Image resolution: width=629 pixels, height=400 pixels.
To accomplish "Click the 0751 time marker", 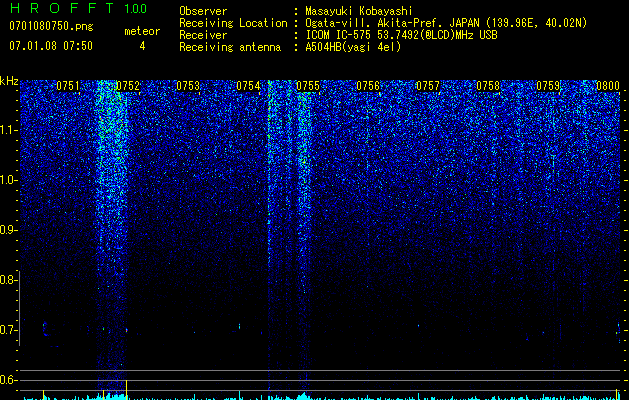I will point(68,86).
